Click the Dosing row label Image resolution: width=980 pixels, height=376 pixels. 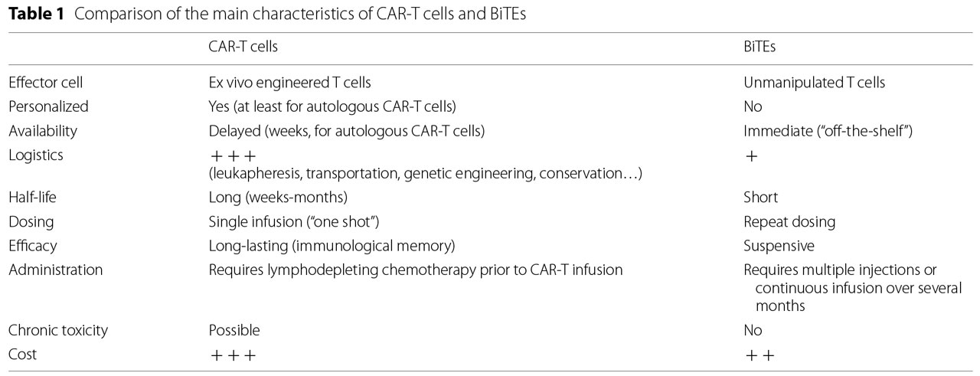(30, 222)
